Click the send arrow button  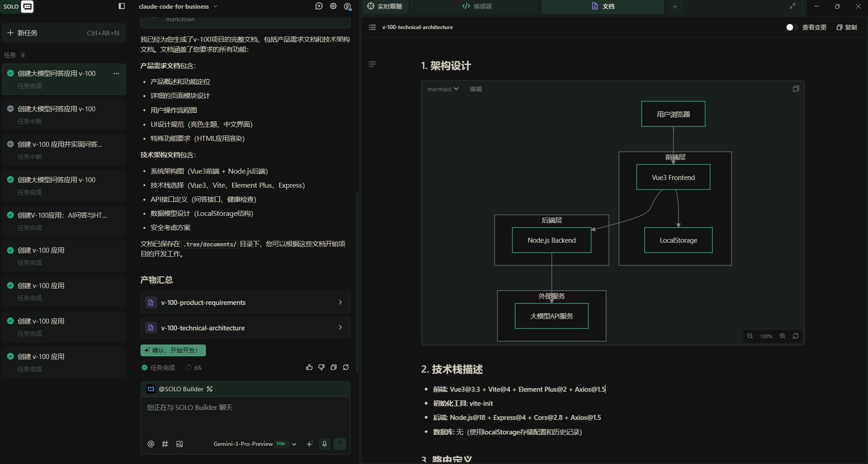click(x=340, y=444)
